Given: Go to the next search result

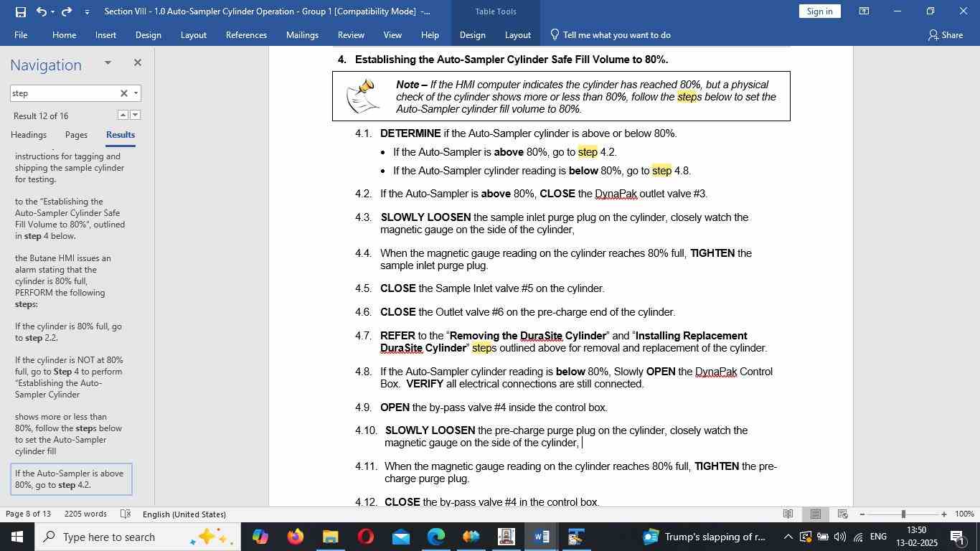Looking at the screenshot, I should tap(135, 115).
